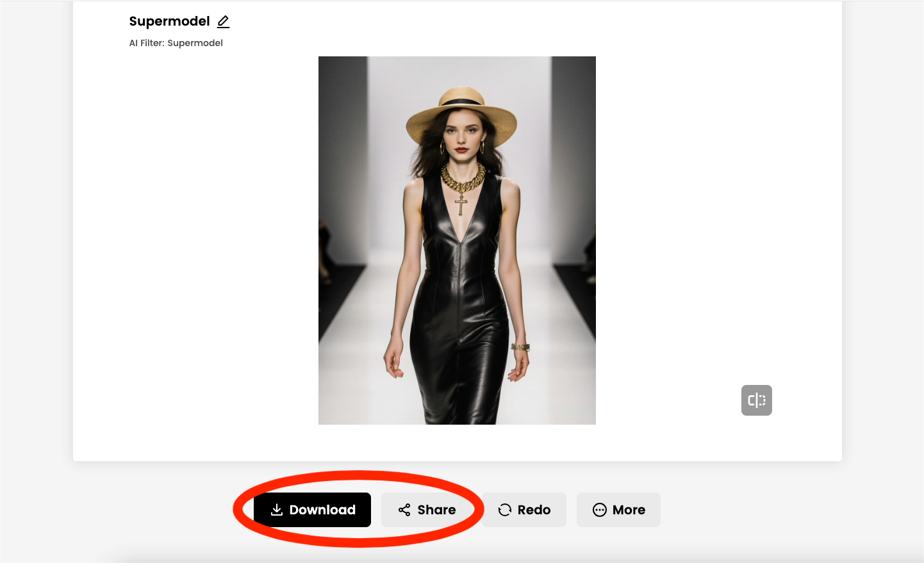This screenshot has width=924, height=563.
Task: Click the gold chain necklace in the image
Action: [463, 179]
